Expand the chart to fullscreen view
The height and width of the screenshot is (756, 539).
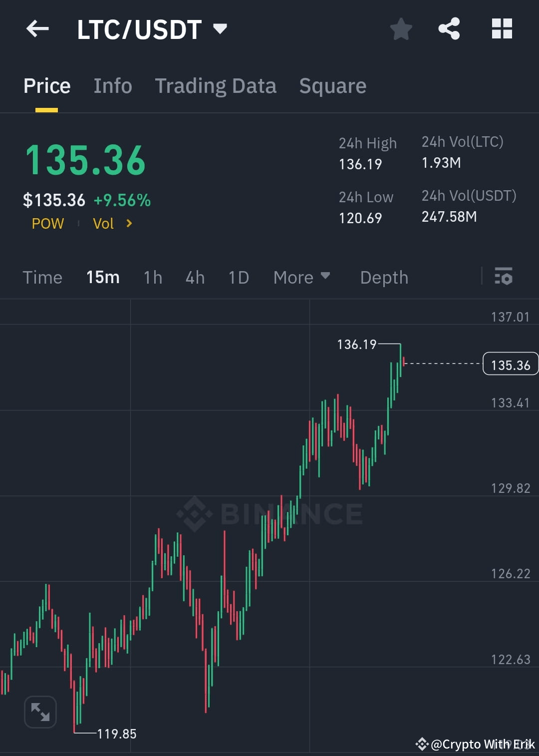pyautogui.click(x=40, y=712)
